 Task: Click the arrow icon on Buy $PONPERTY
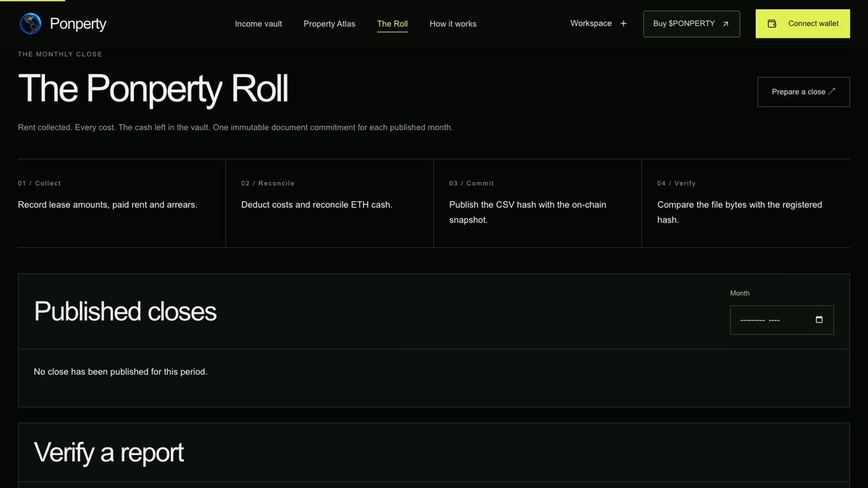click(726, 24)
